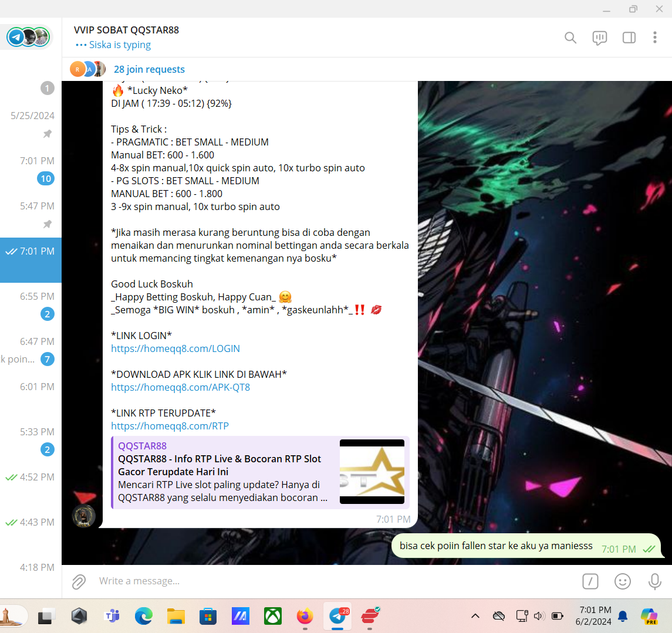Screen dimensions: 672x633
Task: Open the blue slashed-lines app in taskbar
Action: coord(241,617)
